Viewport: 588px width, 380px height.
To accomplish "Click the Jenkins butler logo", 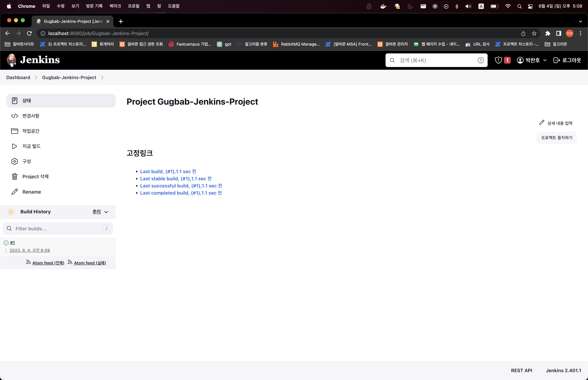I will pos(11,60).
